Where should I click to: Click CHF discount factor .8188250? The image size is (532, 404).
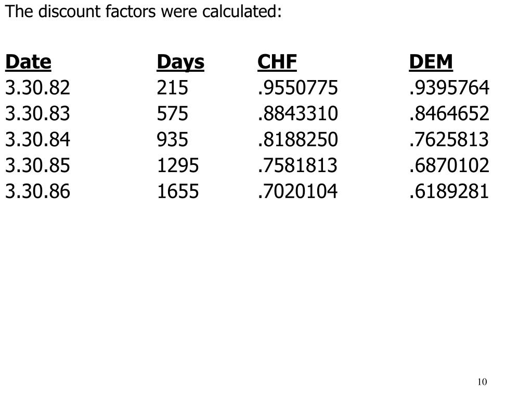[298, 139]
